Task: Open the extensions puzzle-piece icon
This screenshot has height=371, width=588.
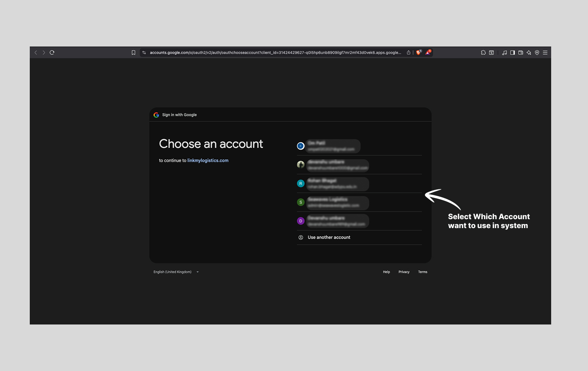Action: coord(483,52)
